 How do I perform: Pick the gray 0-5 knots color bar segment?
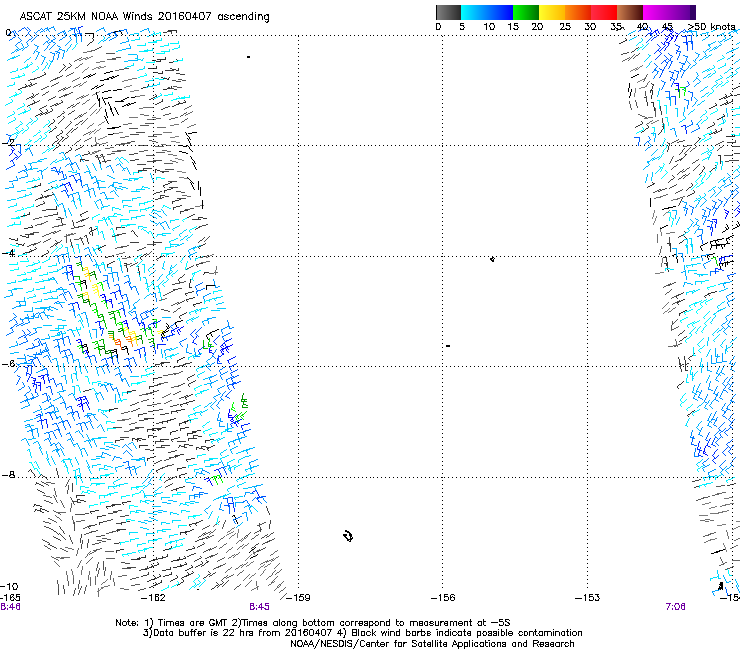[x=448, y=12]
